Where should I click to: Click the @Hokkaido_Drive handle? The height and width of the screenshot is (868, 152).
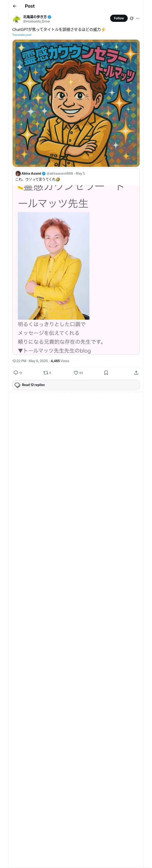pos(36,22)
